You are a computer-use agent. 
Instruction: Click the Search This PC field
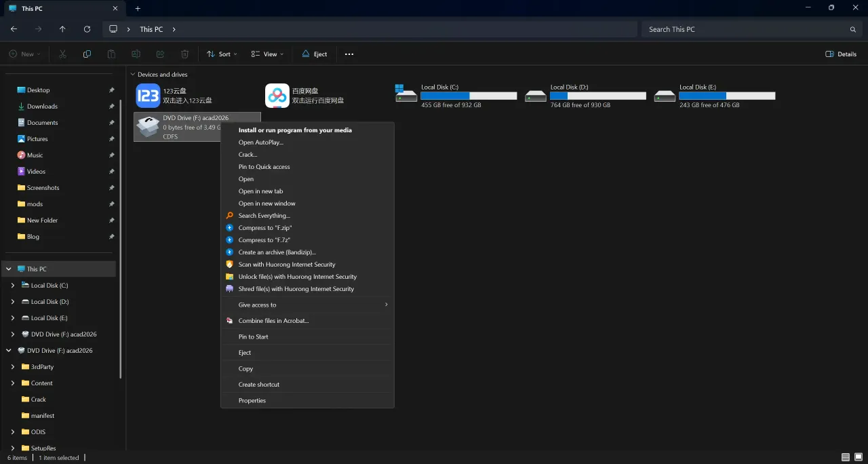(752, 29)
